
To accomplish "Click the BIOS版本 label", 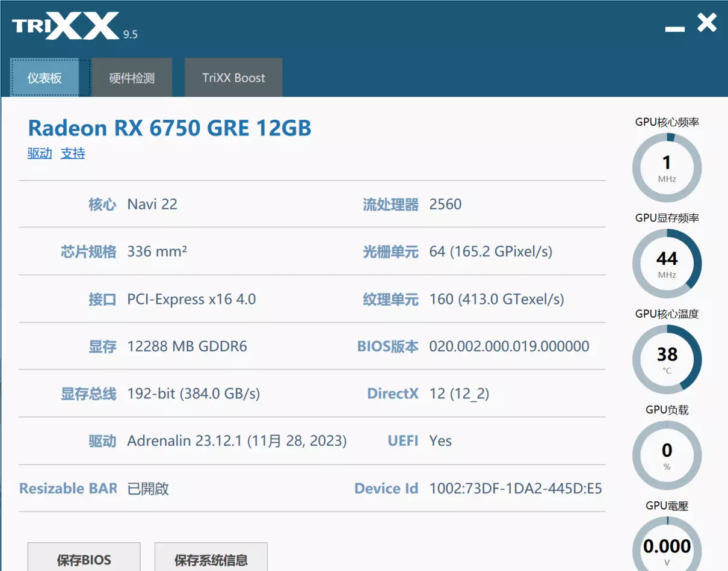I will coord(387,347).
